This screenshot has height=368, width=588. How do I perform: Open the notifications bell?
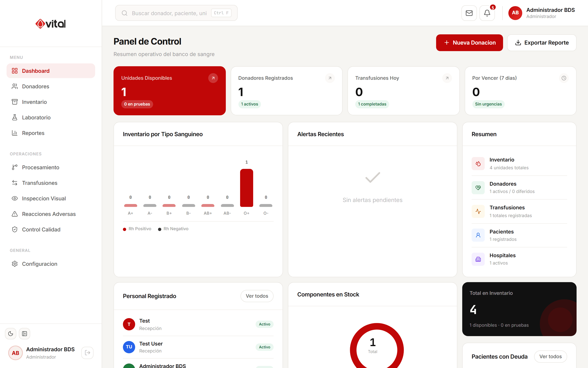pyautogui.click(x=487, y=13)
